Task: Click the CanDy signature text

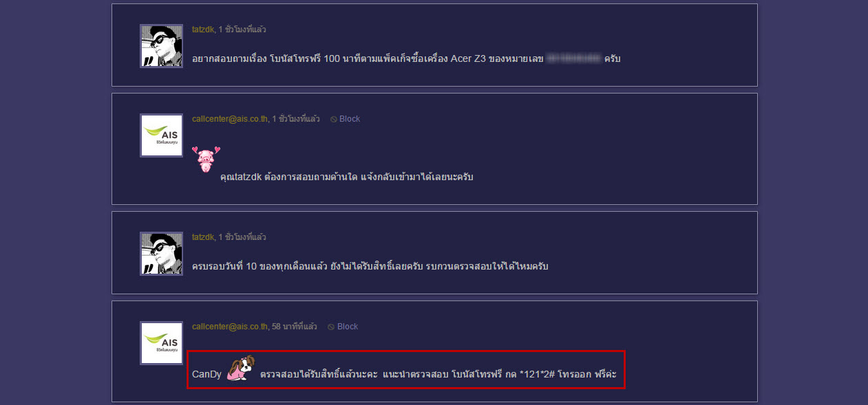Action: (x=207, y=375)
